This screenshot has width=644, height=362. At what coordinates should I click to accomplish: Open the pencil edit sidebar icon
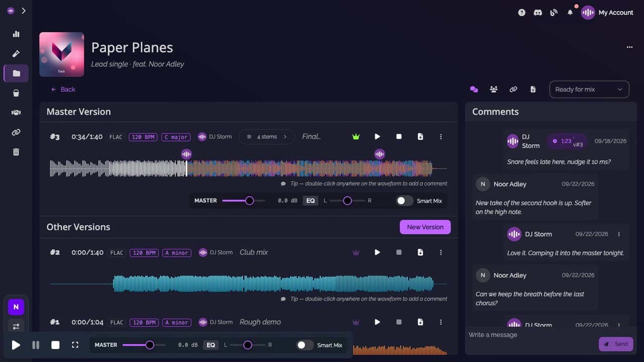(x=16, y=54)
